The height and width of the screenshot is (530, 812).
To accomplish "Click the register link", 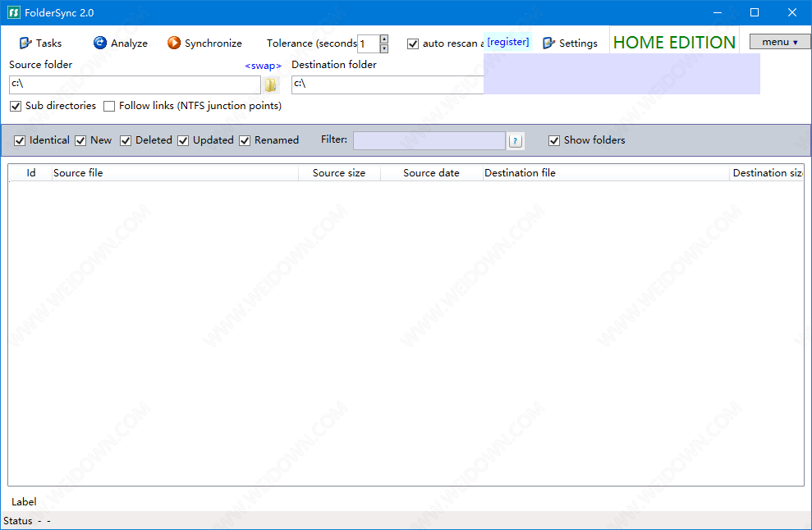I will click(x=508, y=41).
